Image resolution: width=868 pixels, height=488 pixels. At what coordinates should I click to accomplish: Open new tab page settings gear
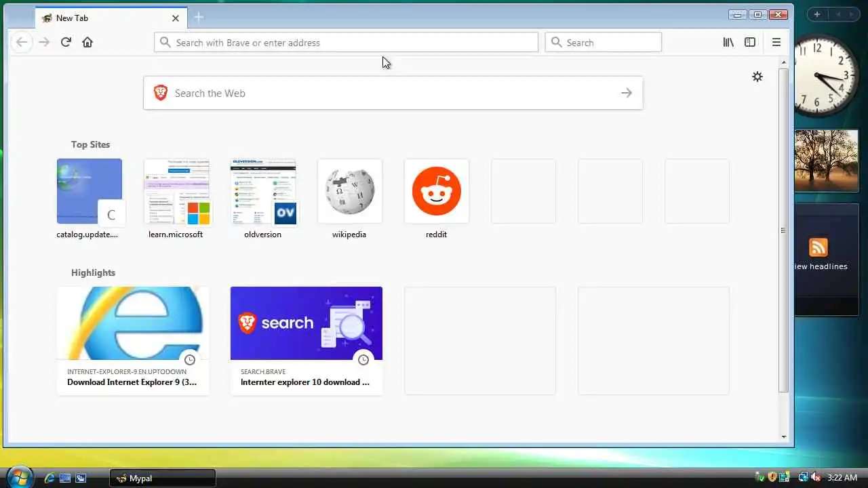pyautogui.click(x=757, y=77)
